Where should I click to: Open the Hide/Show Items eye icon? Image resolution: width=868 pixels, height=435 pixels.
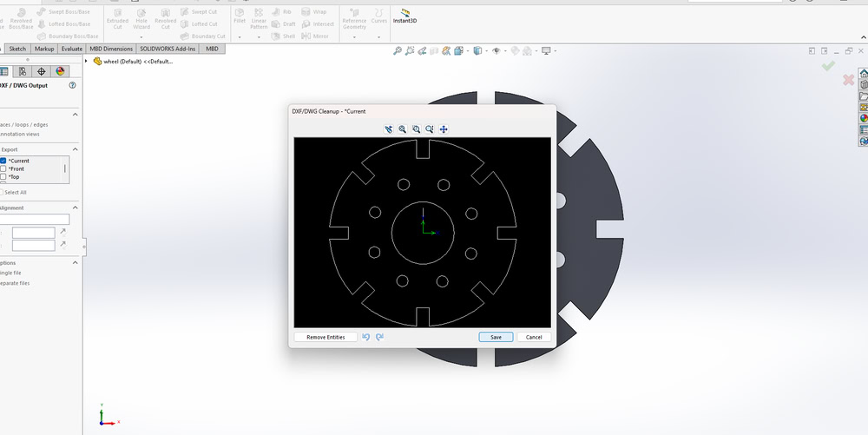[x=496, y=51]
